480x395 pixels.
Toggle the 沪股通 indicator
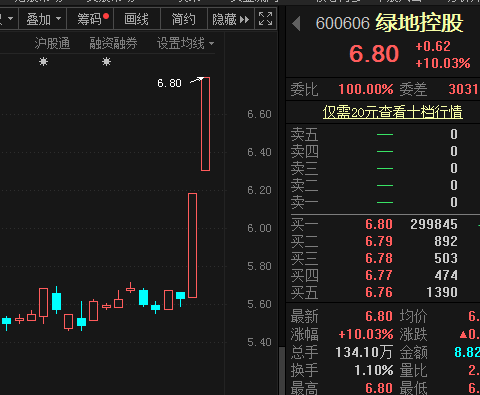click(x=52, y=43)
